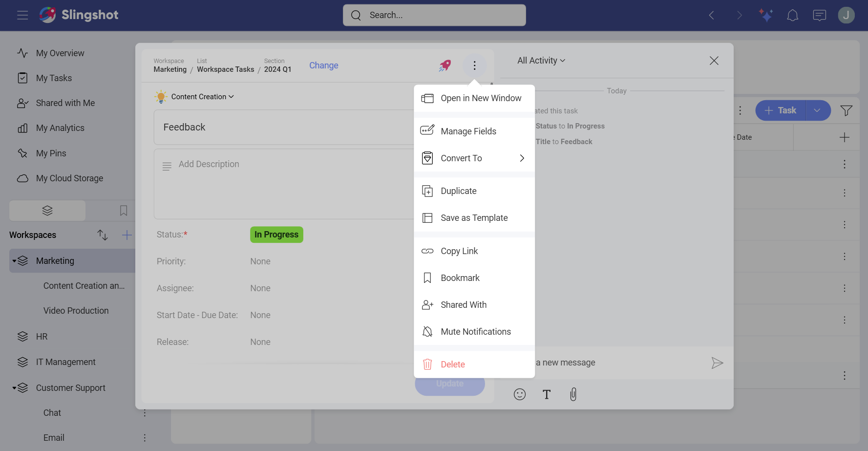Open My Tasks

click(54, 78)
